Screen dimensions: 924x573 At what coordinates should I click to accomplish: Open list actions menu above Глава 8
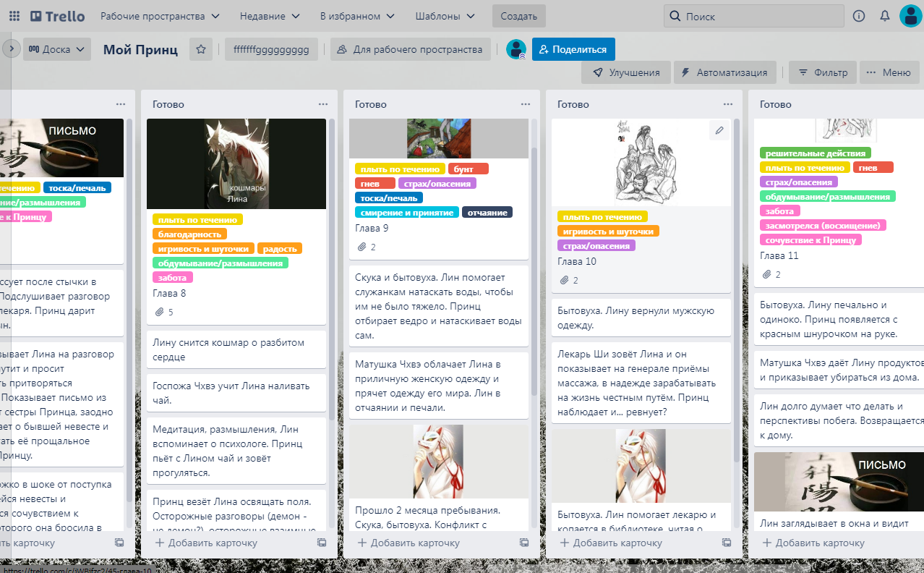[x=322, y=104]
